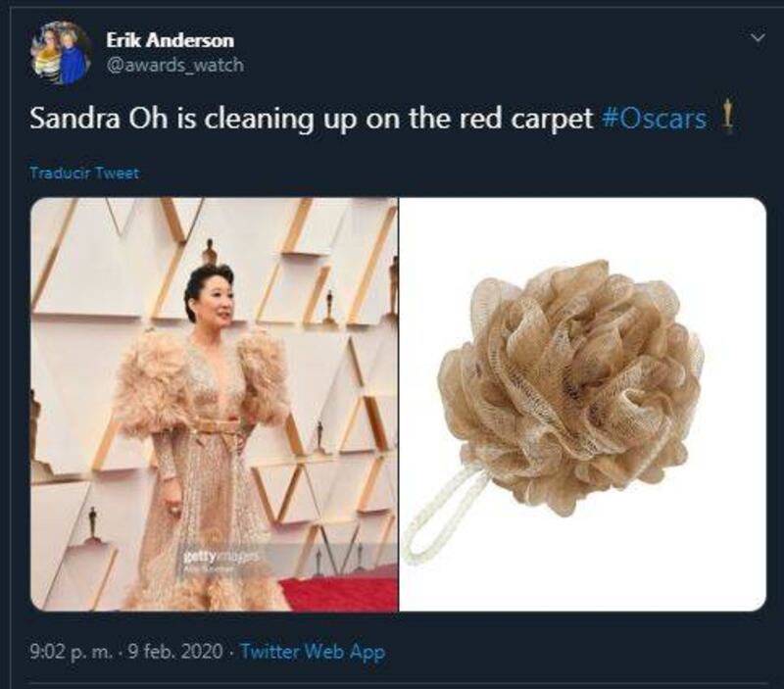The width and height of the screenshot is (784, 689).
Task: Click the 9 feb. 2020 date
Action: point(175,652)
